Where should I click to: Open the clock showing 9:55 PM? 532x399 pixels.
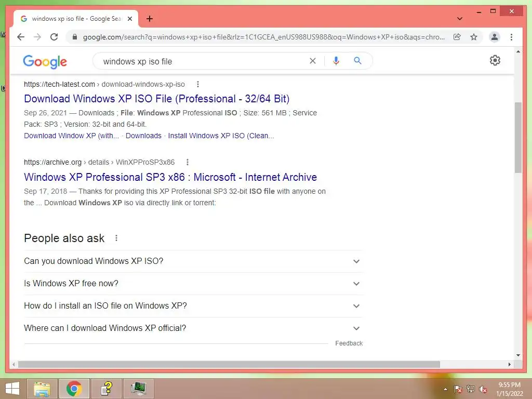[510, 389]
